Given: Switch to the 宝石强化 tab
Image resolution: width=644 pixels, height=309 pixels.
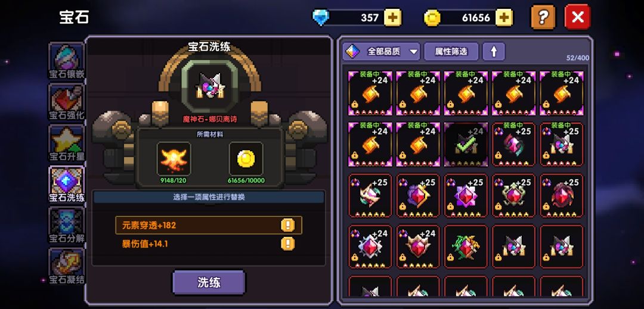Looking at the screenshot, I should (66, 102).
